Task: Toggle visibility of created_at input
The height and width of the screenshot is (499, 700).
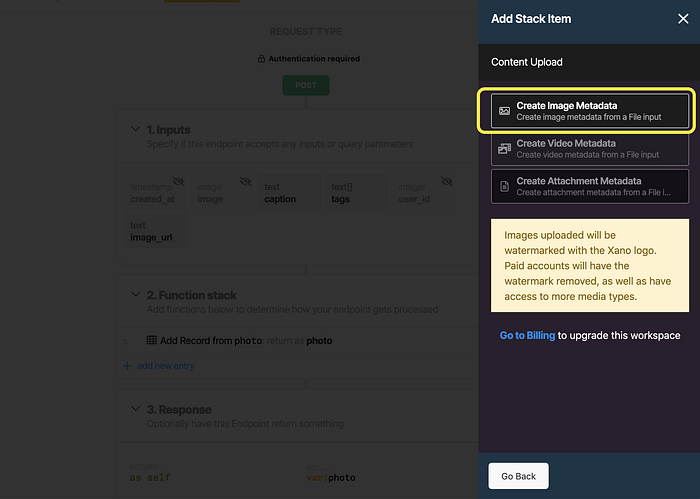Action: click(x=178, y=181)
